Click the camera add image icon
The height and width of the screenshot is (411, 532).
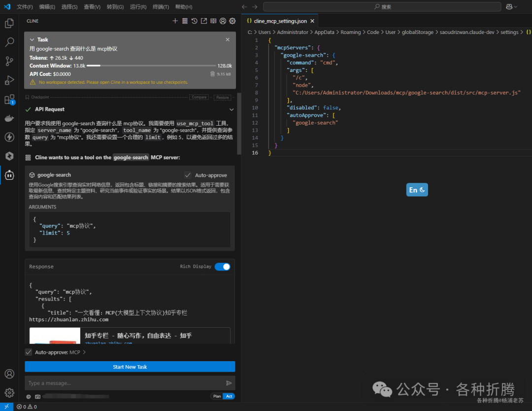tap(37, 396)
